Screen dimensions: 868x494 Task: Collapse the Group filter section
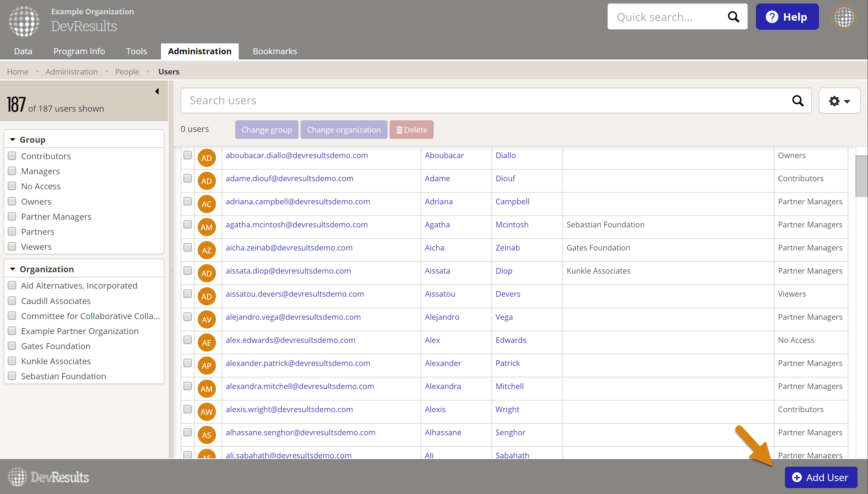(13, 140)
